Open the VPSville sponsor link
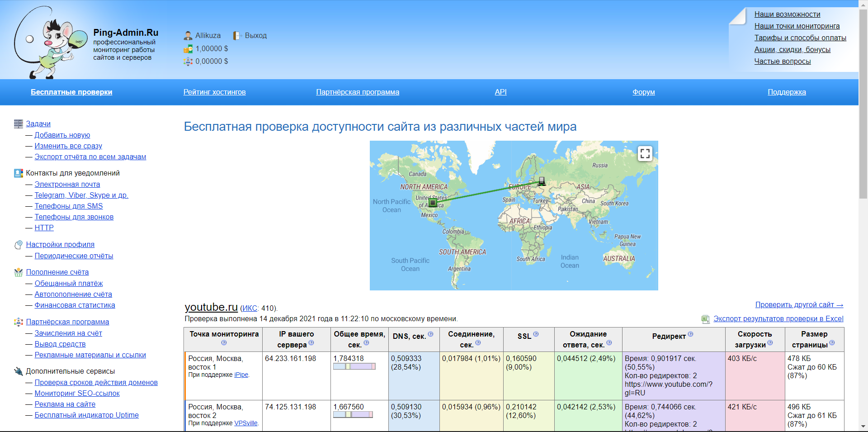The image size is (868, 432). (246, 423)
